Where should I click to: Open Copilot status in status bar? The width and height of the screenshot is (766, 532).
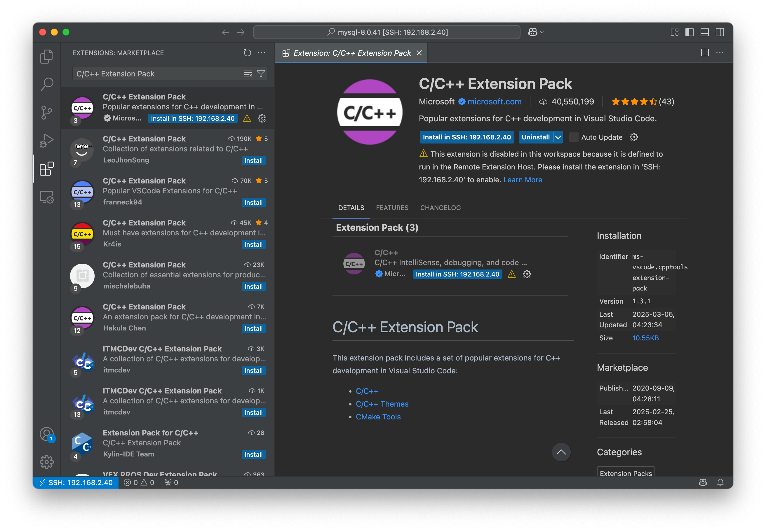703,482
